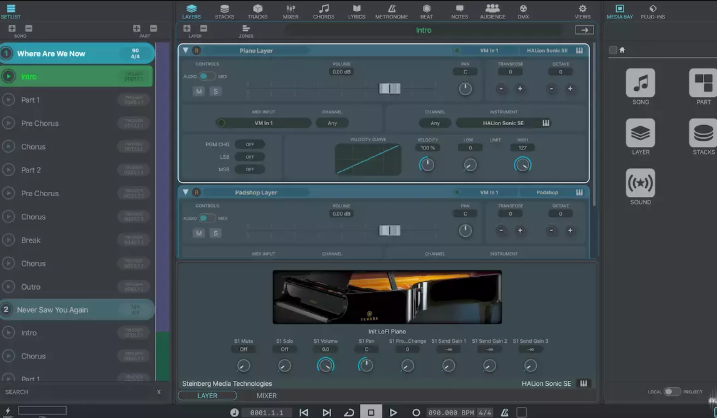Toggle Audio/MIDI switch on Piano Layer
Screen dimensions: 717x418
(206, 76)
